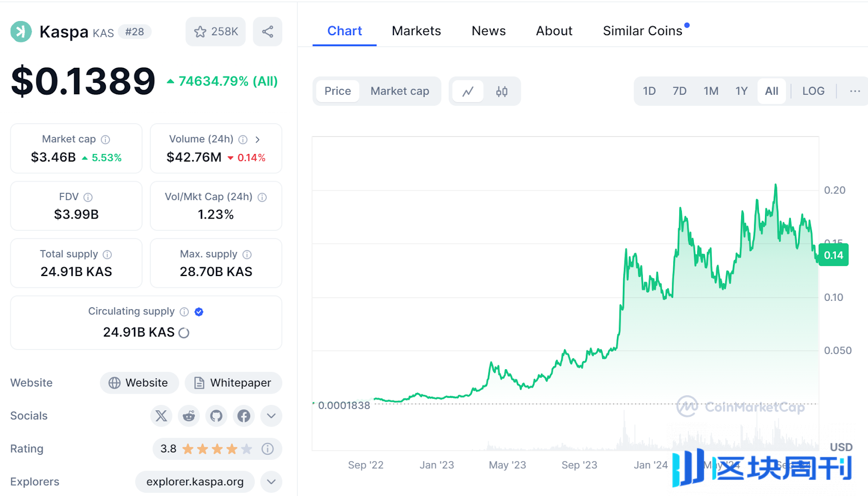Open Kaspa's X (Twitter) social icon
The width and height of the screenshot is (868, 496).
(x=161, y=416)
